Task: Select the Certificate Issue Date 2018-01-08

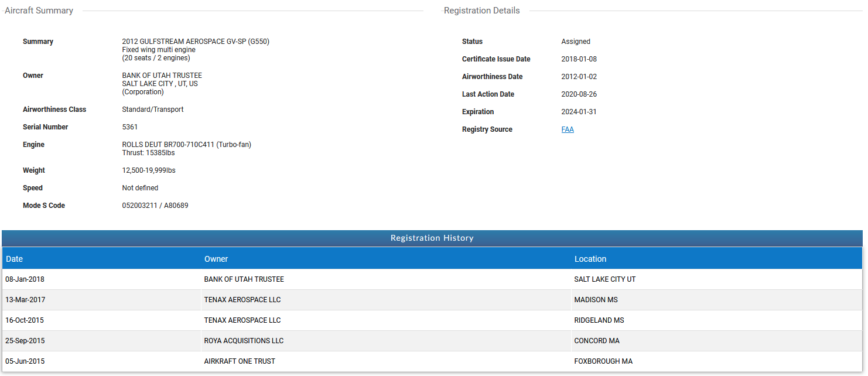Action: (579, 59)
